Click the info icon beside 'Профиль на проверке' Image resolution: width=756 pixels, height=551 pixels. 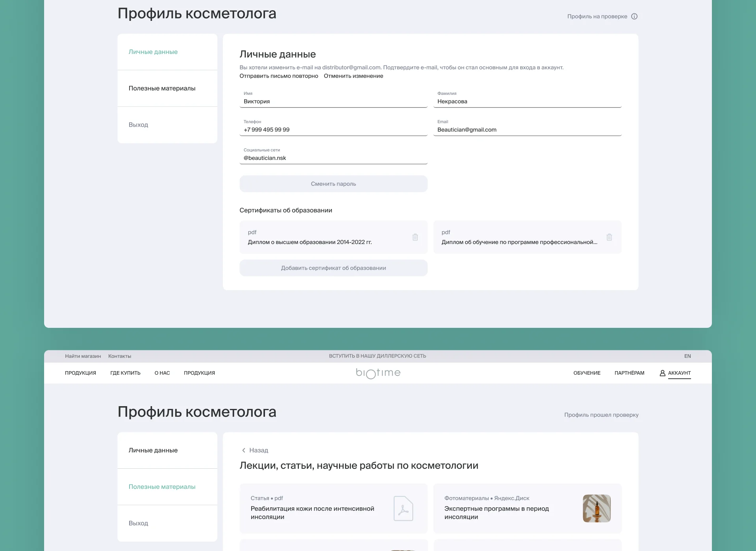[634, 17]
